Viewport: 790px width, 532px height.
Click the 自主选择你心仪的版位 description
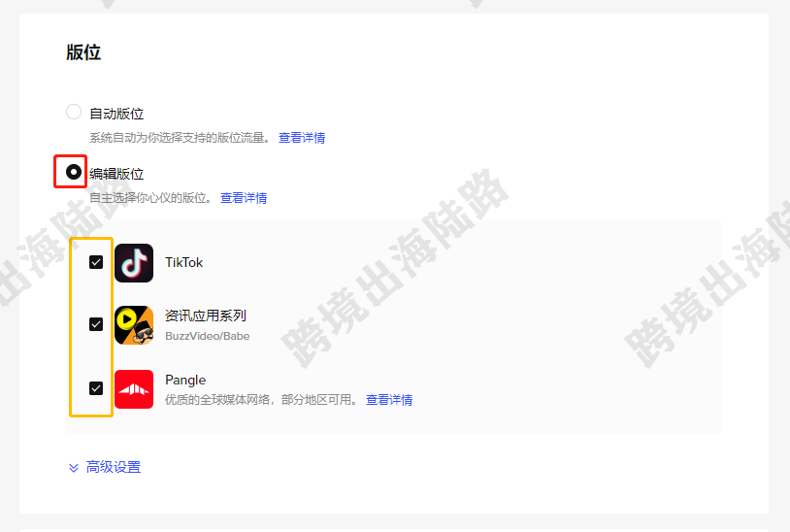point(151,198)
